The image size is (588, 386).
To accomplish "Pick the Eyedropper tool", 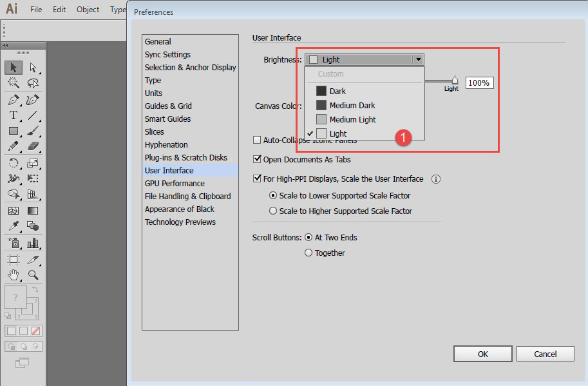I will pos(14,226).
